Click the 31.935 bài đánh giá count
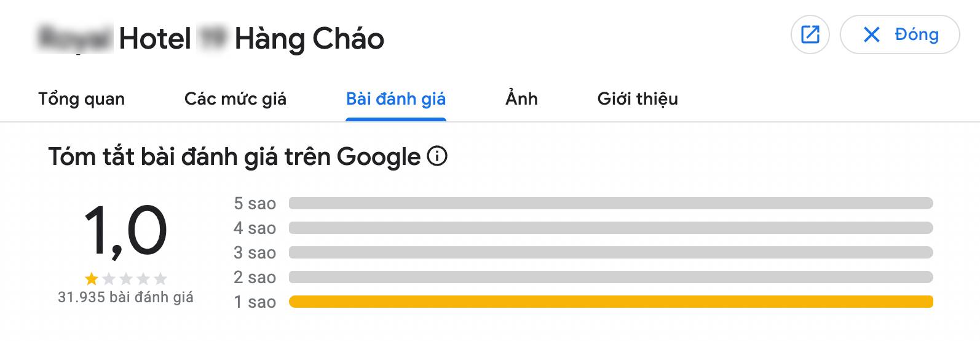Image resolution: width=980 pixels, height=341 pixels. point(125,298)
